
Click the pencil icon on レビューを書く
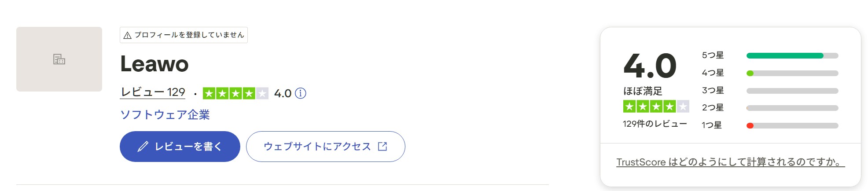143,147
